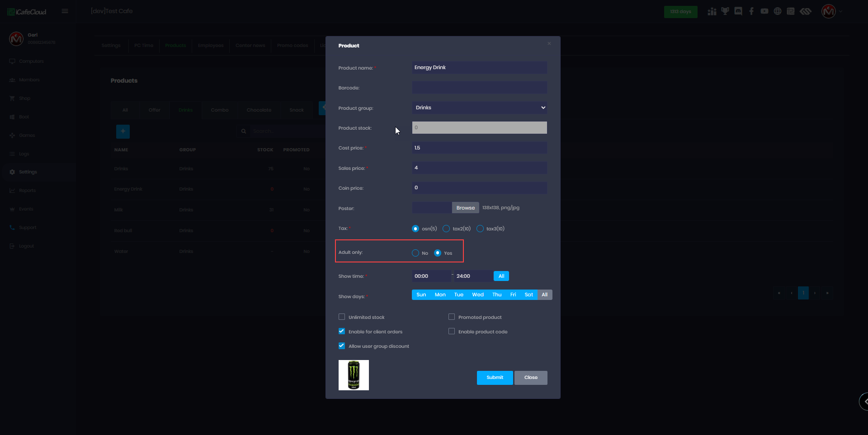Toggle Wed in Show days
The width and height of the screenshot is (868, 435).
pos(478,295)
